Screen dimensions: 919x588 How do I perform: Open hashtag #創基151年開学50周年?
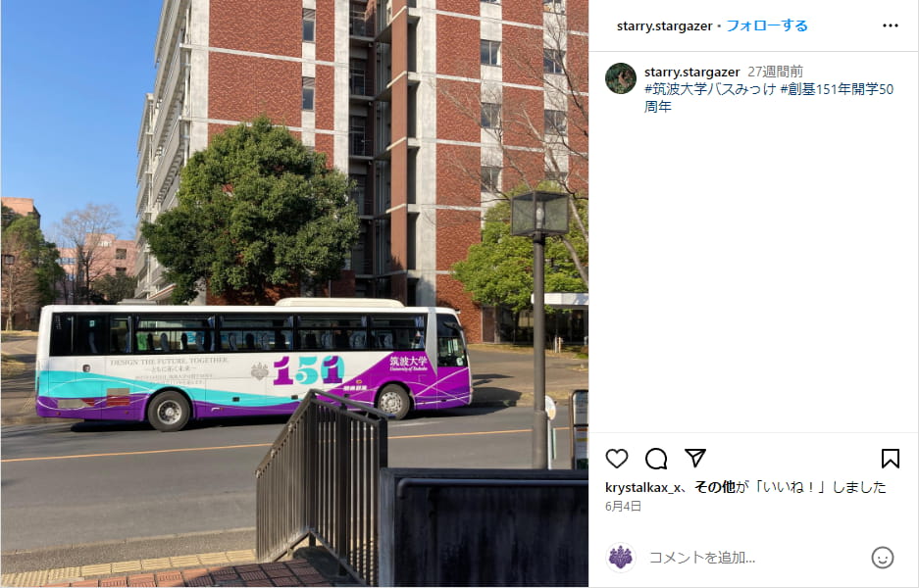769,98
